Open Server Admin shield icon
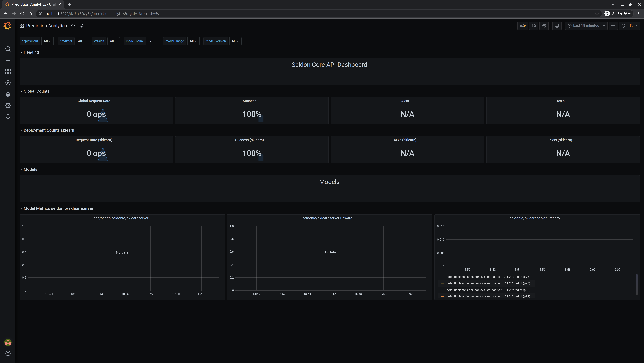The height and width of the screenshot is (363, 644). pyautogui.click(x=8, y=117)
